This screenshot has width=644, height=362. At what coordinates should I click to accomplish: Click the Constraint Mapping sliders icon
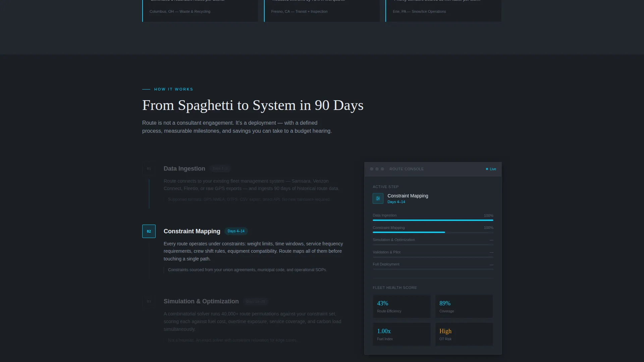coord(378,198)
